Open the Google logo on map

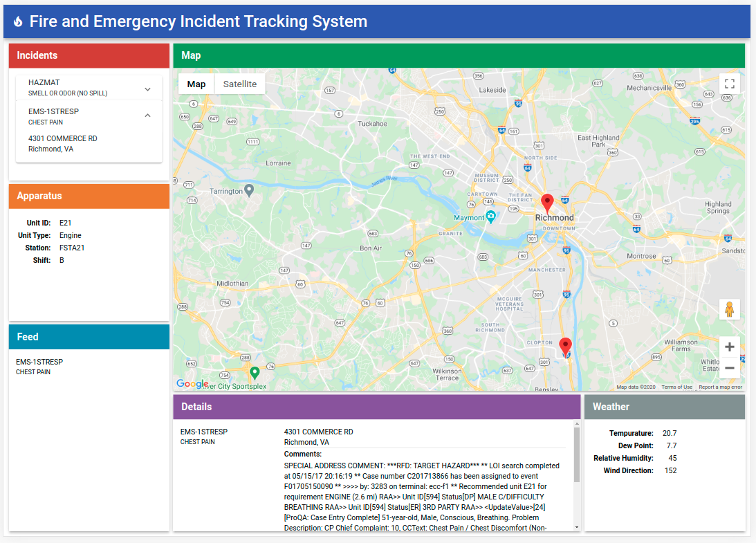click(192, 384)
